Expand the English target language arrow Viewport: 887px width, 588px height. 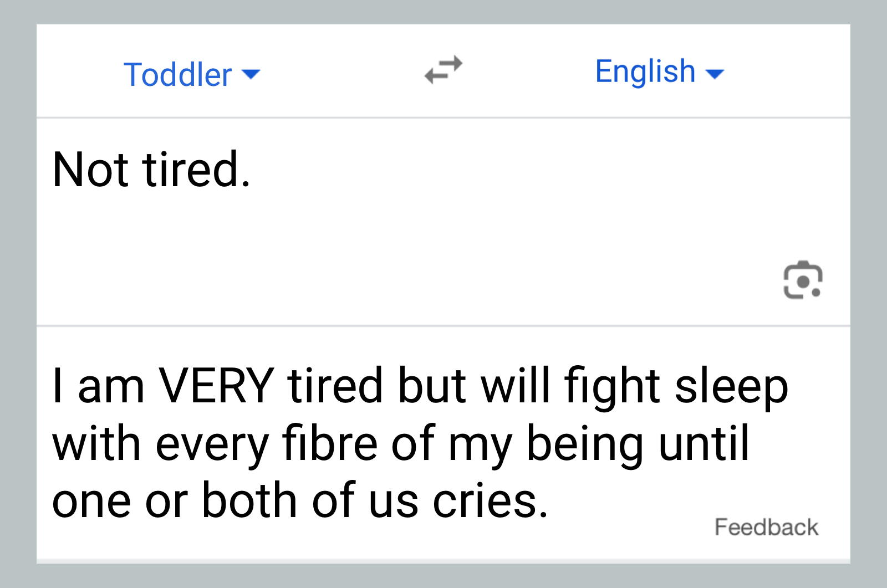715,74
